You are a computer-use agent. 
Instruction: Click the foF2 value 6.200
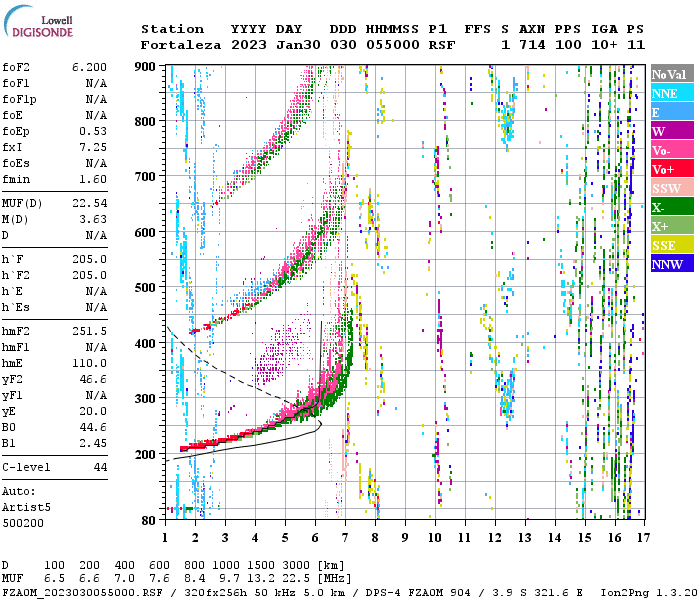tap(89, 67)
